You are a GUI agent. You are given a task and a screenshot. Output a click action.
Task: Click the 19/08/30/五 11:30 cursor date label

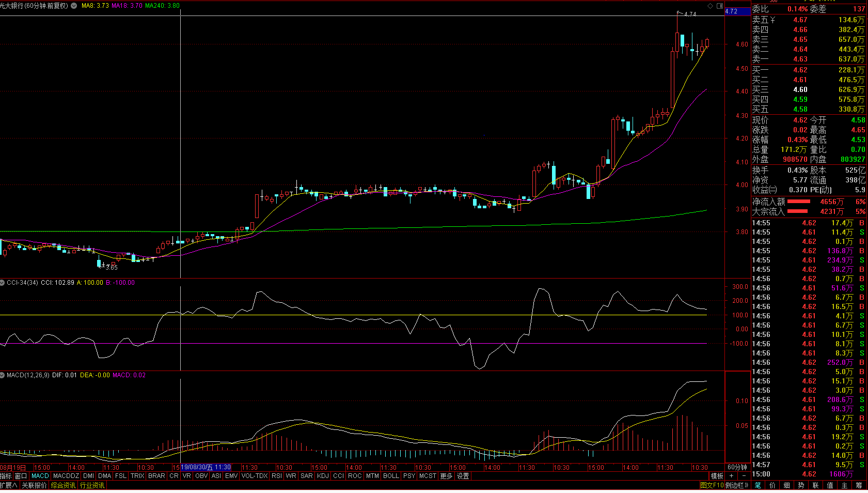pos(206,467)
